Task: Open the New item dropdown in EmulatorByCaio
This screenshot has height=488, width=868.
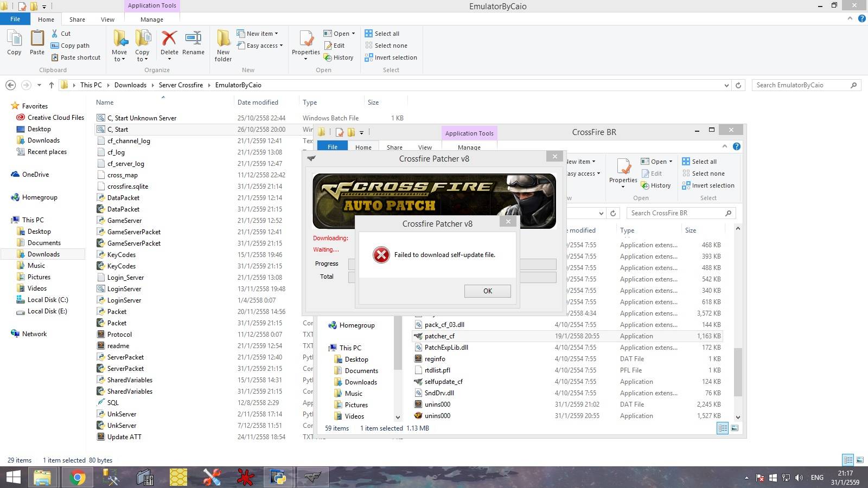Action: 258,34
